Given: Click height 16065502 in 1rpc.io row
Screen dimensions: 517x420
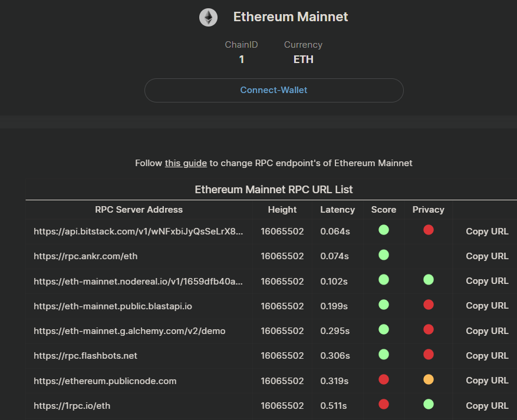Looking at the screenshot, I should click(x=282, y=405).
